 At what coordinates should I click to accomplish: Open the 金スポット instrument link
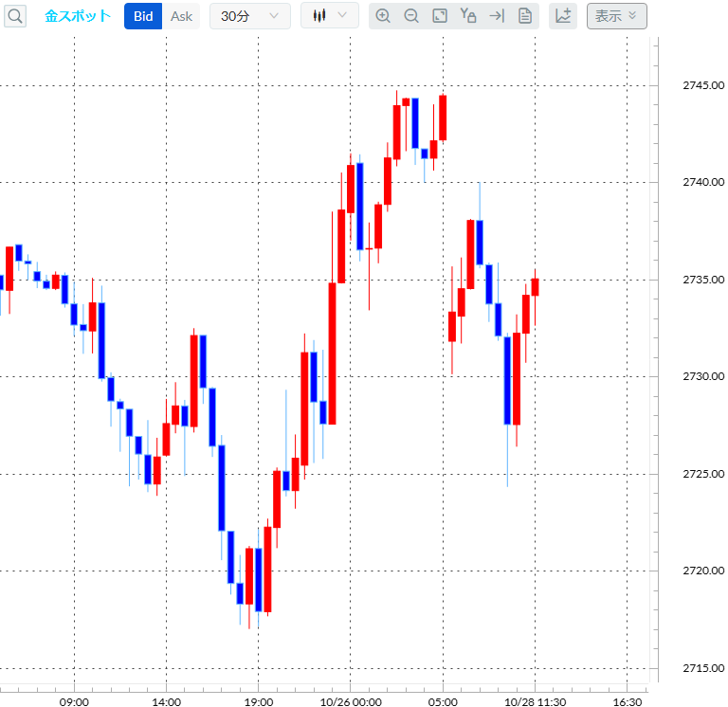click(78, 16)
